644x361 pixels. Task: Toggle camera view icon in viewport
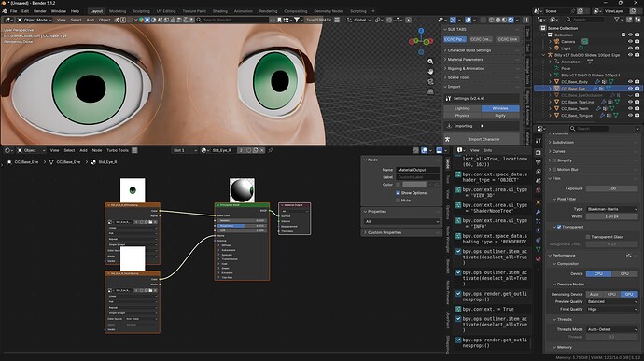[x=430, y=81]
